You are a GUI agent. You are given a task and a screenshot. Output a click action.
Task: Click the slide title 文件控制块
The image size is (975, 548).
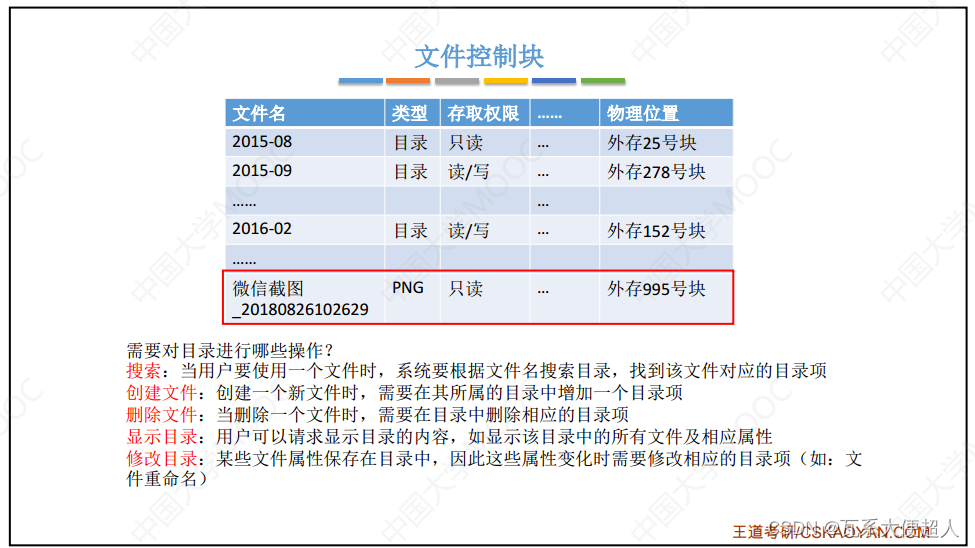479,57
